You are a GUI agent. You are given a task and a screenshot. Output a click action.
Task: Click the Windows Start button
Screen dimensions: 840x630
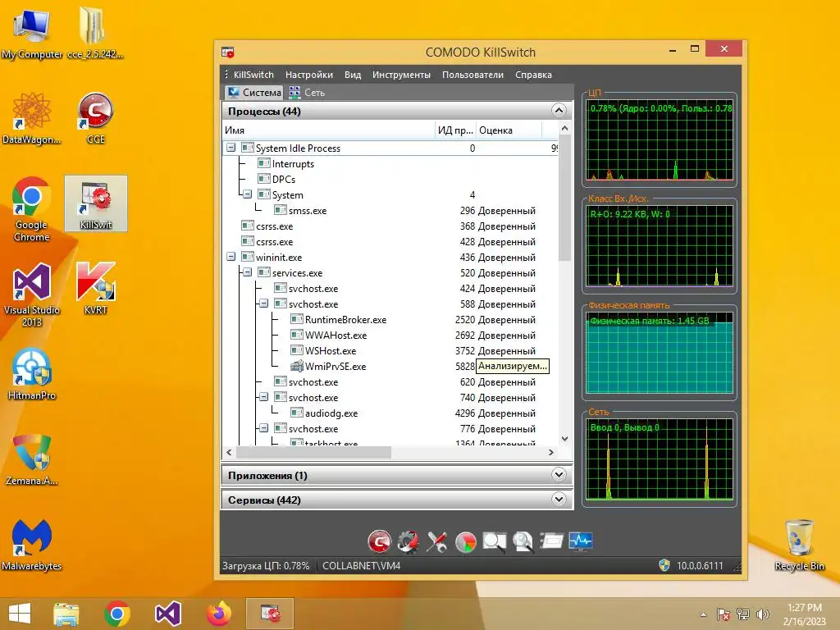pos(20,614)
